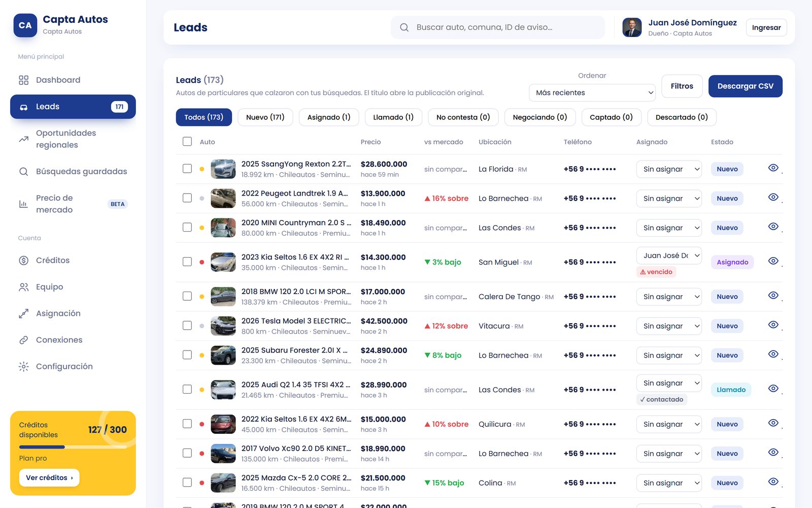The height and width of the screenshot is (508, 812).
Task: Click the Asignación arrows icon
Action: point(24,313)
